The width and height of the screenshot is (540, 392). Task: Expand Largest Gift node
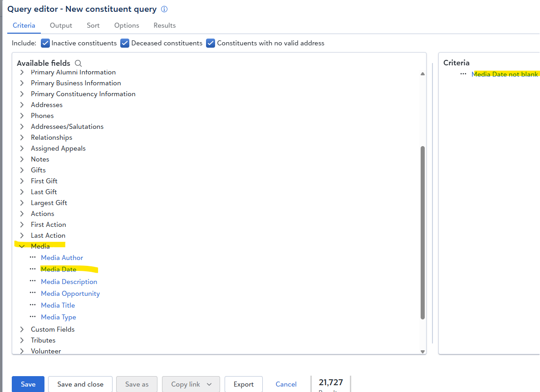point(22,203)
